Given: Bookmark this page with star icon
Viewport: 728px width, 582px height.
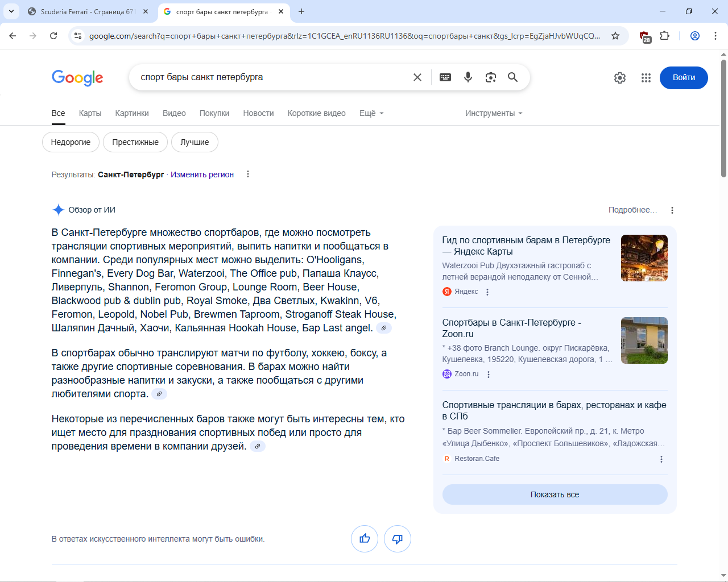Looking at the screenshot, I should click(x=615, y=36).
